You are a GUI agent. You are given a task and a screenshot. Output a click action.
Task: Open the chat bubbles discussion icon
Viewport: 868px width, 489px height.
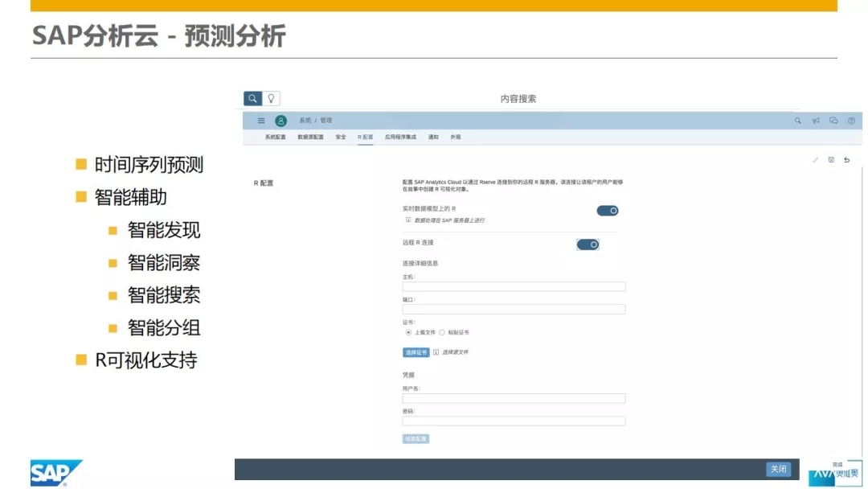pyautogui.click(x=833, y=121)
